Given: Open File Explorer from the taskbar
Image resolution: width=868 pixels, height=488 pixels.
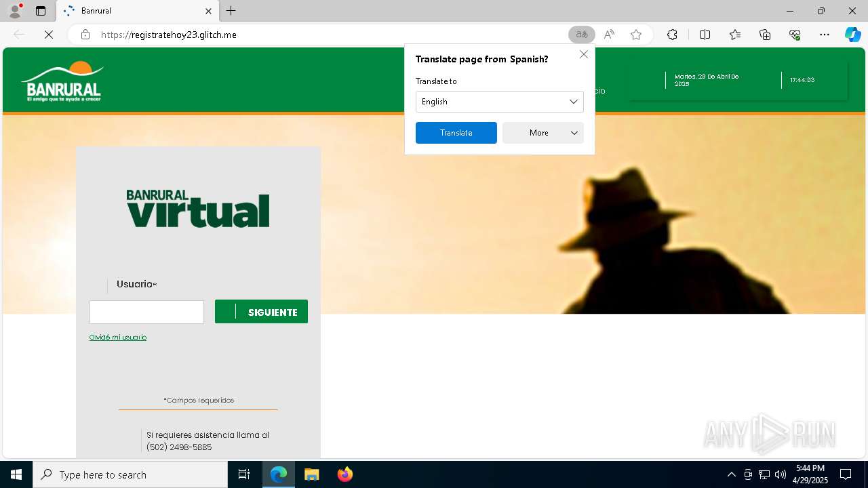Looking at the screenshot, I should 311,474.
